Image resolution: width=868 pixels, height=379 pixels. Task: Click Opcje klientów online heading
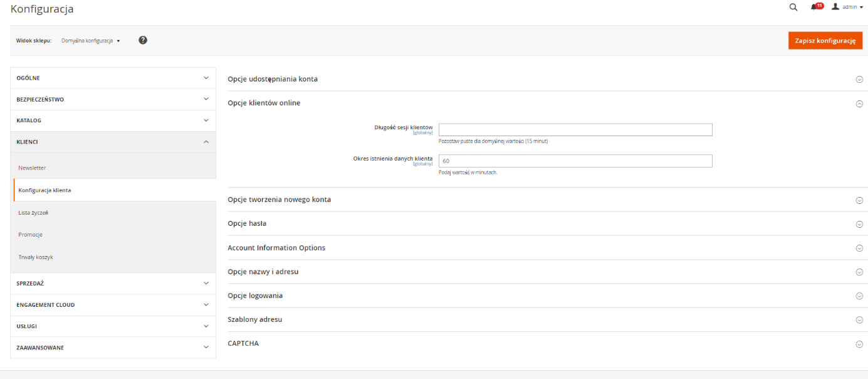point(264,103)
